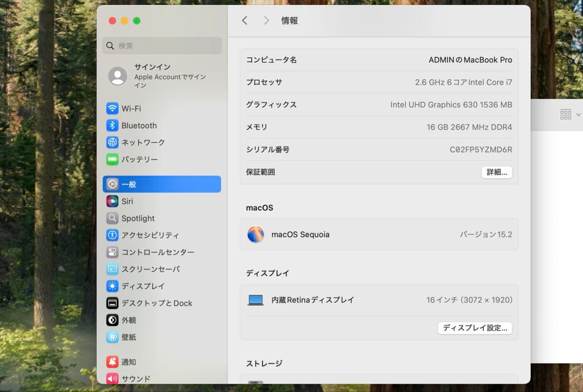
Task: Navigate back using the left chevron
Action: [245, 20]
